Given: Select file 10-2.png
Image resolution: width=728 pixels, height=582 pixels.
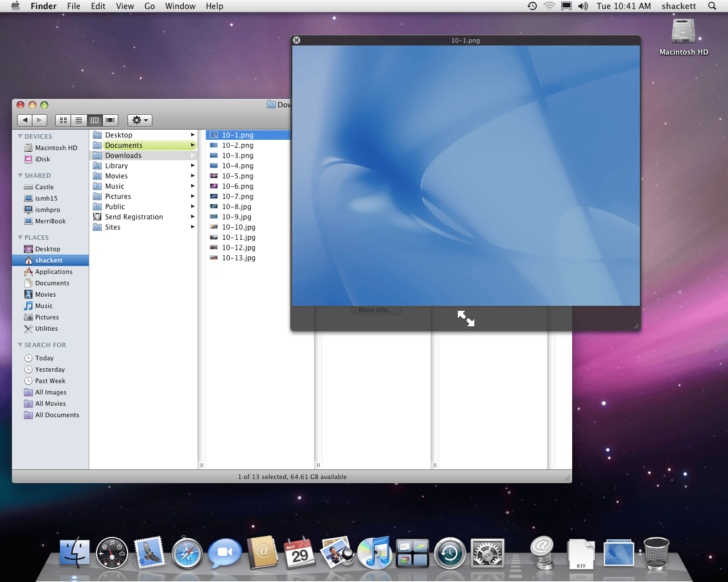Looking at the screenshot, I should (x=248, y=145).
